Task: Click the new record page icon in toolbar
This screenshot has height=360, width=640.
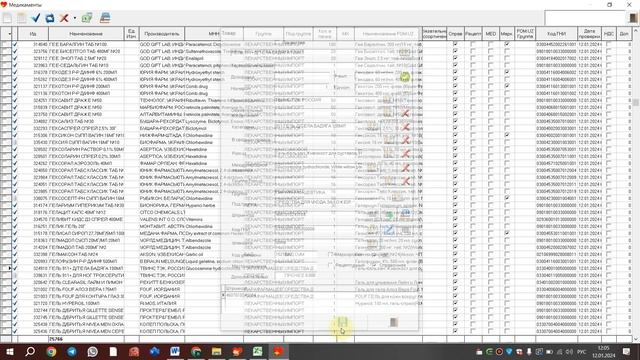Action: 7,18
